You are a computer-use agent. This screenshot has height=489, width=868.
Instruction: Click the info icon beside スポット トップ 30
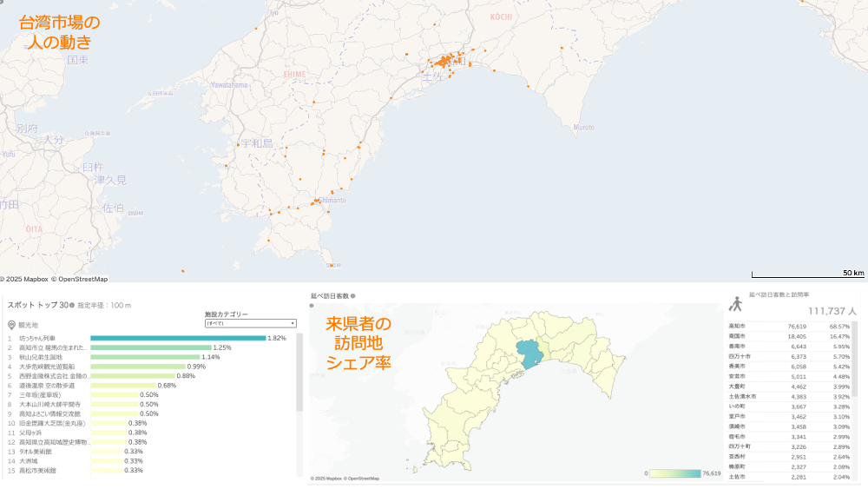73,306
